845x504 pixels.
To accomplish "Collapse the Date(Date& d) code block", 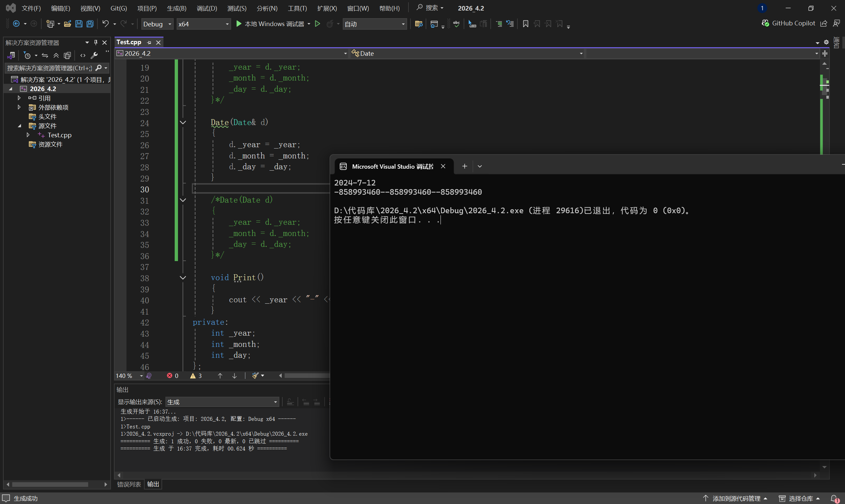I will pos(183,122).
